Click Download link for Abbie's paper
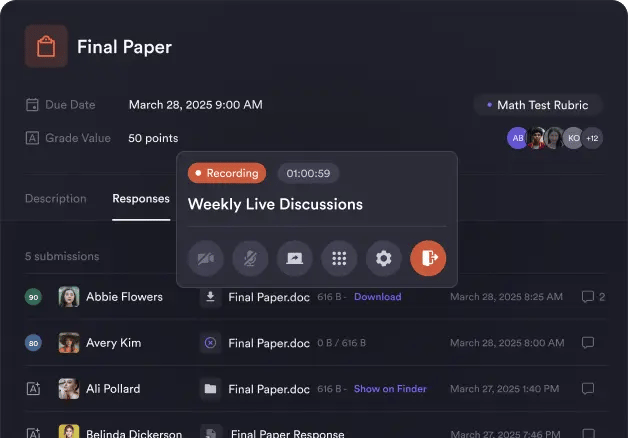 tap(377, 297)
